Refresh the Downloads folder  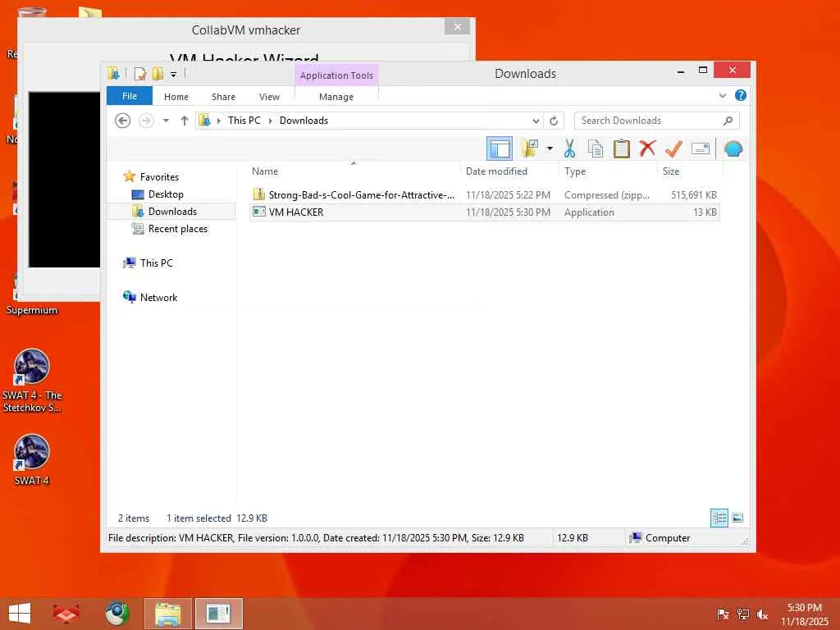[554, 121]
